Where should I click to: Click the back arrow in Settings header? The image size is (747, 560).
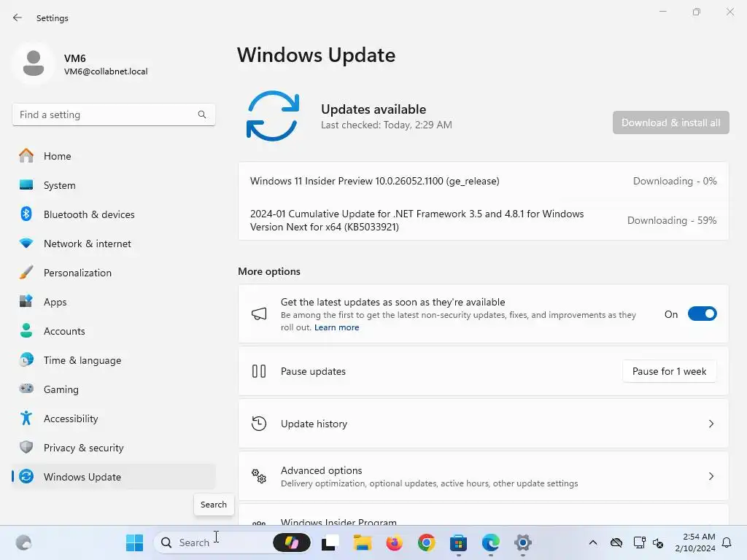click(18, 17)
